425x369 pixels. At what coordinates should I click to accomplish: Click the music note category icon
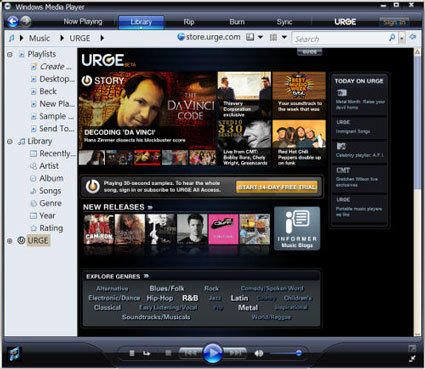click(x=11, y=38)
